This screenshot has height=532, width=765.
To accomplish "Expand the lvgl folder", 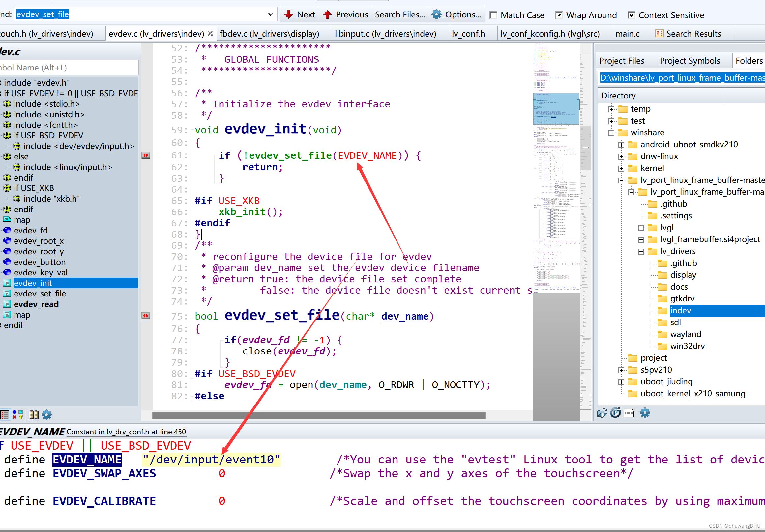I will [641, 228].
